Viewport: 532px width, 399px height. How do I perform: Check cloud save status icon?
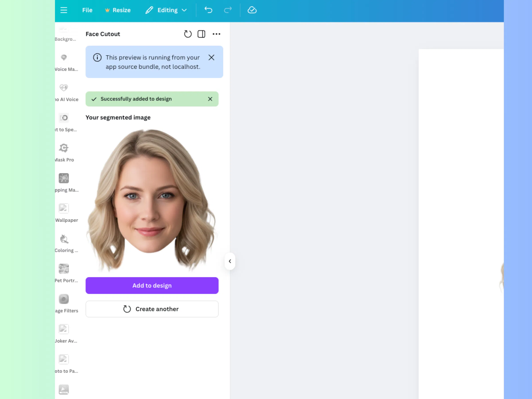(x=252, y=10)
